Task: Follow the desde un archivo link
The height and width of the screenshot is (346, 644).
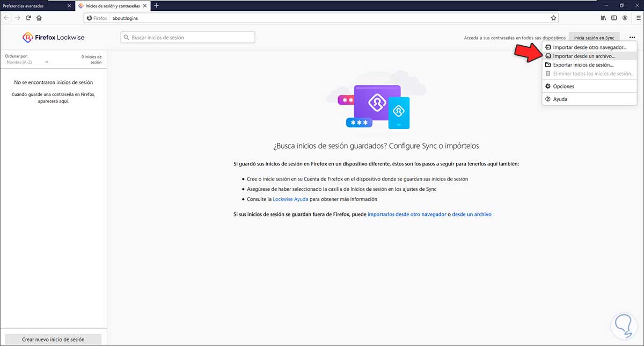Action: click(x=472, y=214)
